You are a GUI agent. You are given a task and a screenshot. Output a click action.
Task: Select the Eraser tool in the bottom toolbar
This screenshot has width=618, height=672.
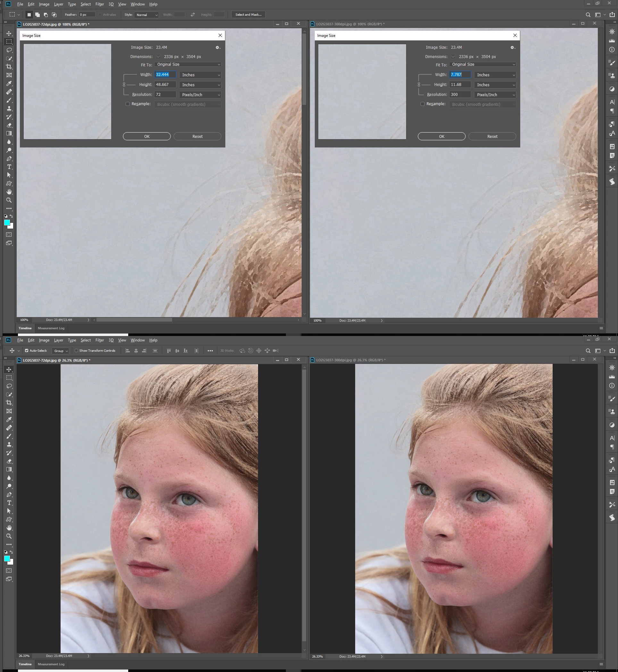[x=9, y=461]
